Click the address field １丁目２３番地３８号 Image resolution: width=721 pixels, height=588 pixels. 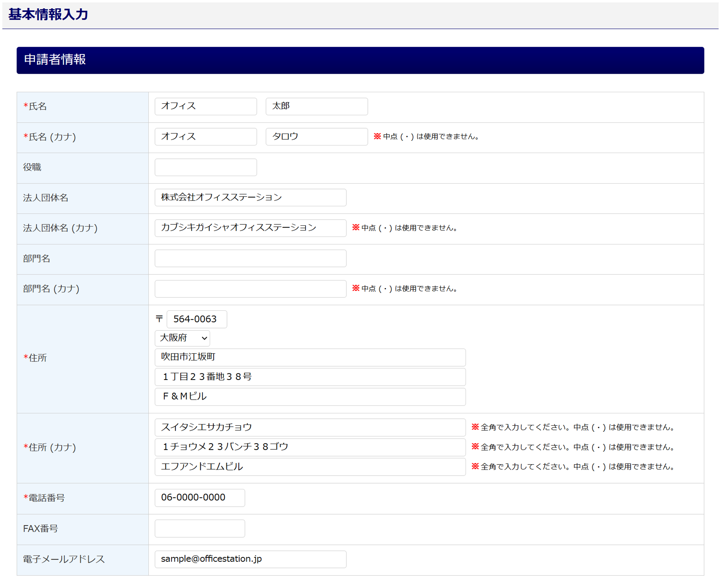(310, 377)
